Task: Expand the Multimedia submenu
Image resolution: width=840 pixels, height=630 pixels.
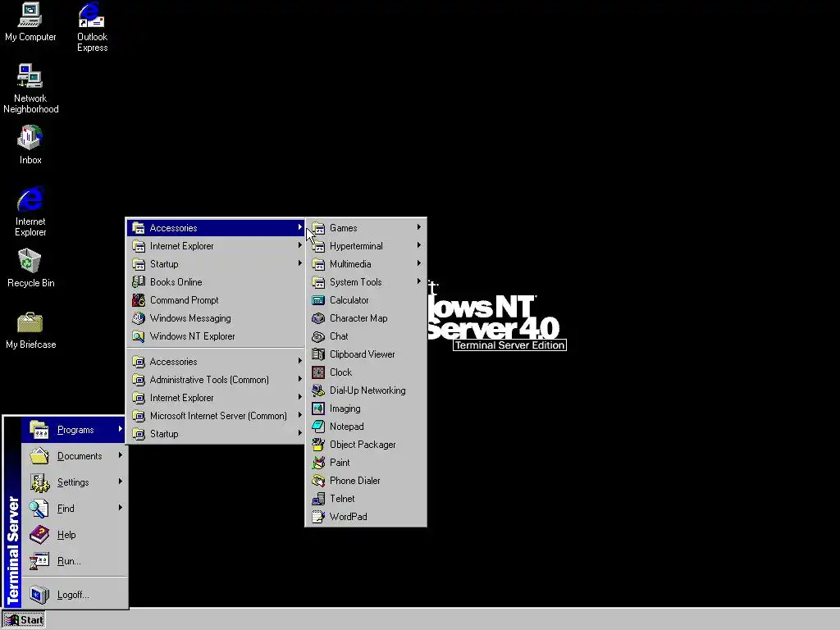Action: click(x=366, y=264)
